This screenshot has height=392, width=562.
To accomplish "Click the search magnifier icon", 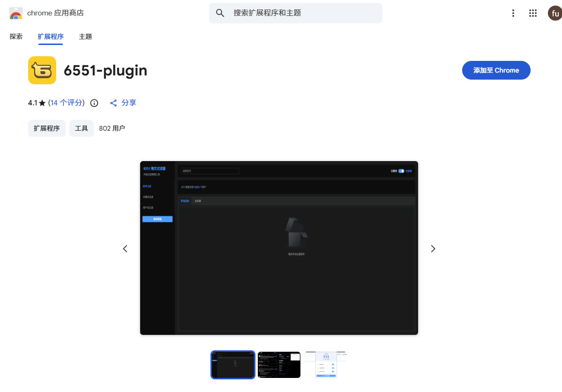I will (x=220, y=13).
